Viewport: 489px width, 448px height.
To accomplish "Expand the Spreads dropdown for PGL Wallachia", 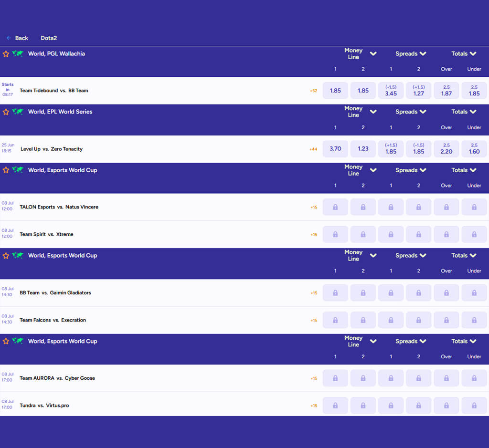I will (423, 53).
